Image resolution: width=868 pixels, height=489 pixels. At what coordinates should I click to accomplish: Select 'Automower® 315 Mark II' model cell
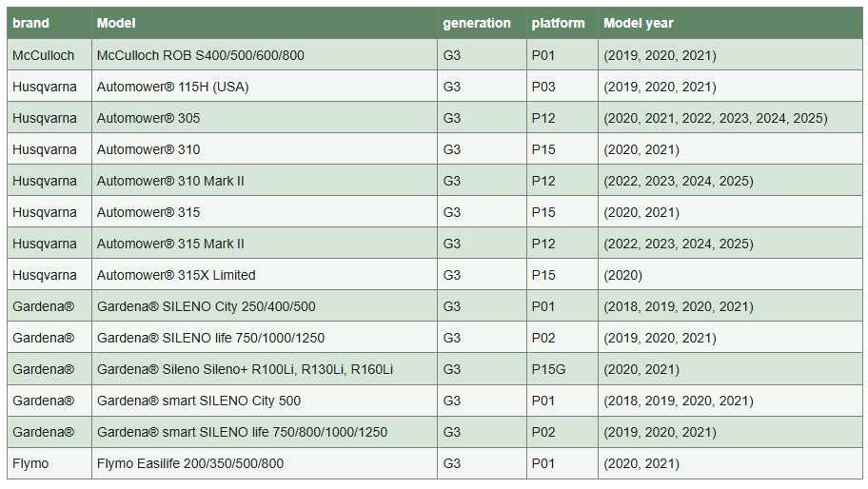point(265,244)
